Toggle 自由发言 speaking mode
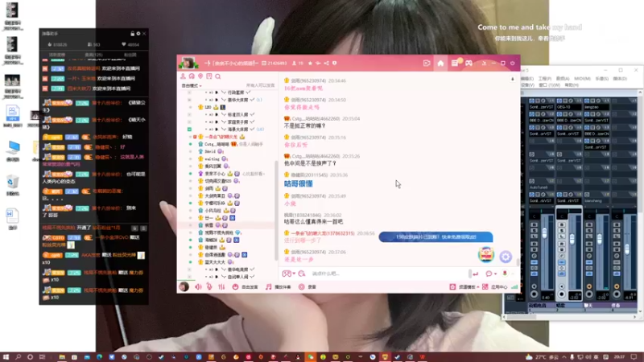This screenshot has width=644, height=362. coord(245,287)
